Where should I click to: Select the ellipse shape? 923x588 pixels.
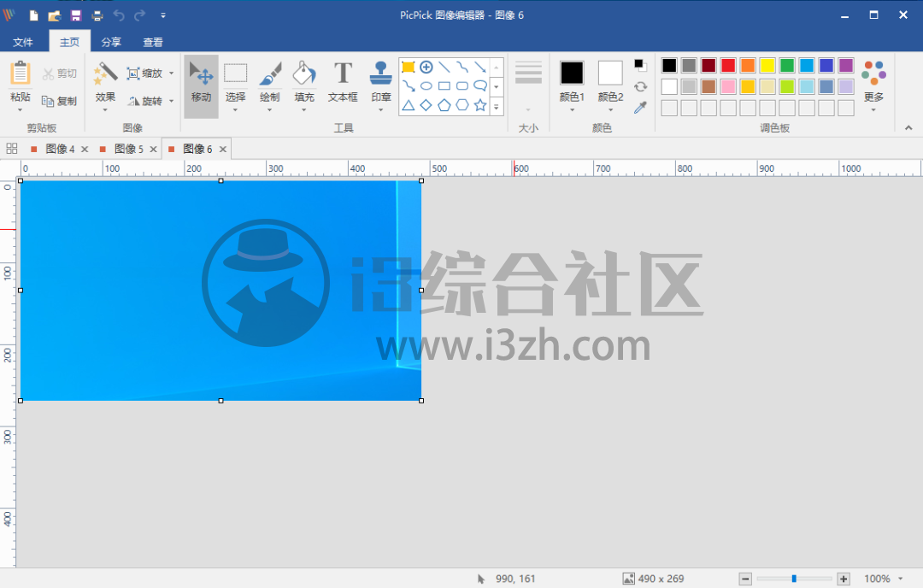click(x=426, y=86)
